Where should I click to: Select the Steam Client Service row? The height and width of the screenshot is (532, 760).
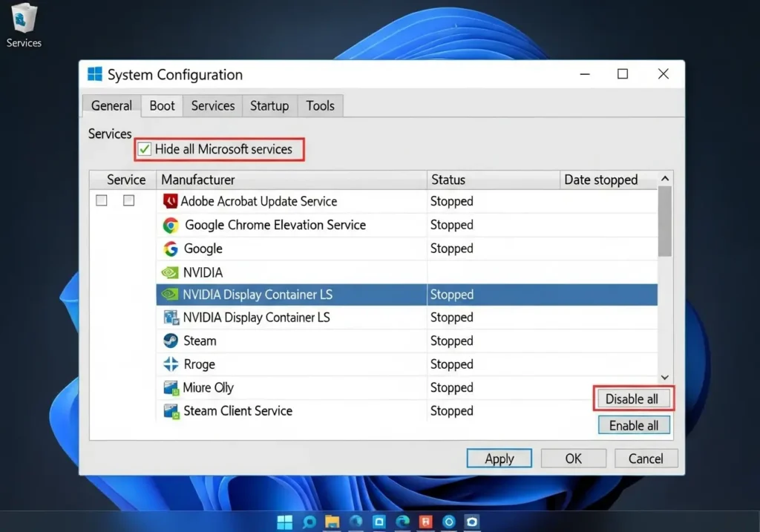coord(407,411)
